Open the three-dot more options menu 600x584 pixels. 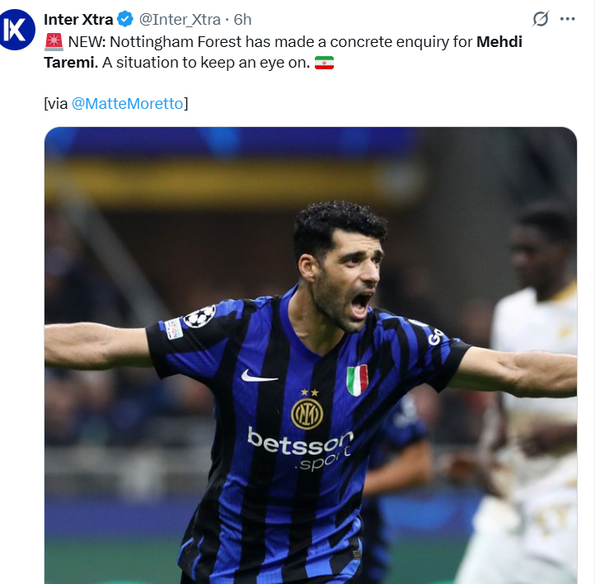567,19
